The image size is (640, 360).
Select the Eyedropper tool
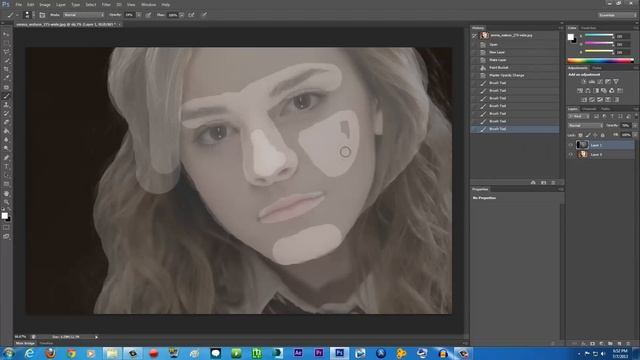tap(6, 78)
